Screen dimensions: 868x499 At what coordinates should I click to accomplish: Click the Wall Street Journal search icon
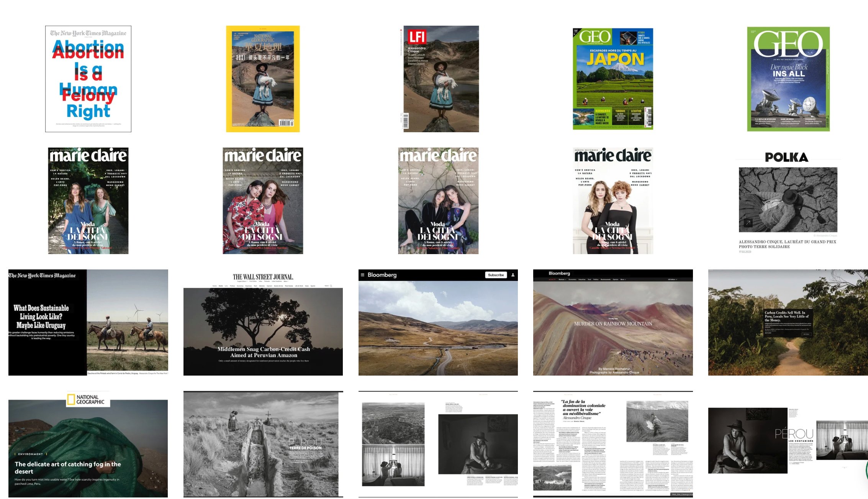coord(331,286)
